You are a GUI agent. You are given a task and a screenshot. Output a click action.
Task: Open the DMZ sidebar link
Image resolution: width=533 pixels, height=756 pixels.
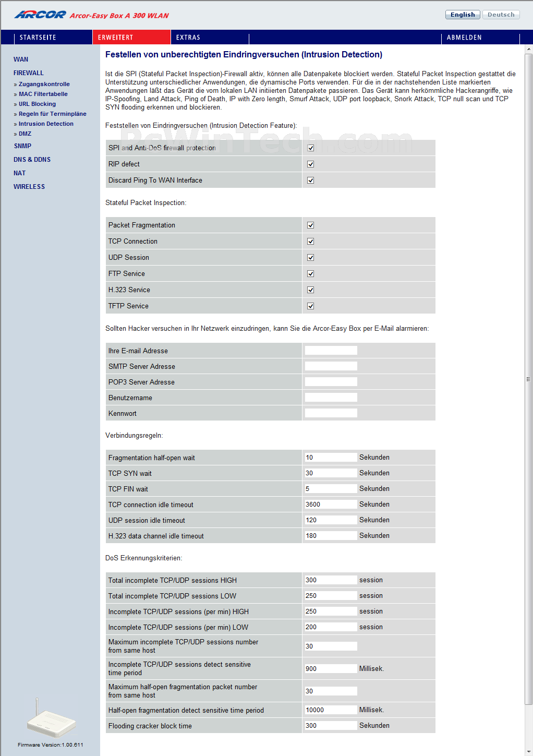[x=25, y=134]
